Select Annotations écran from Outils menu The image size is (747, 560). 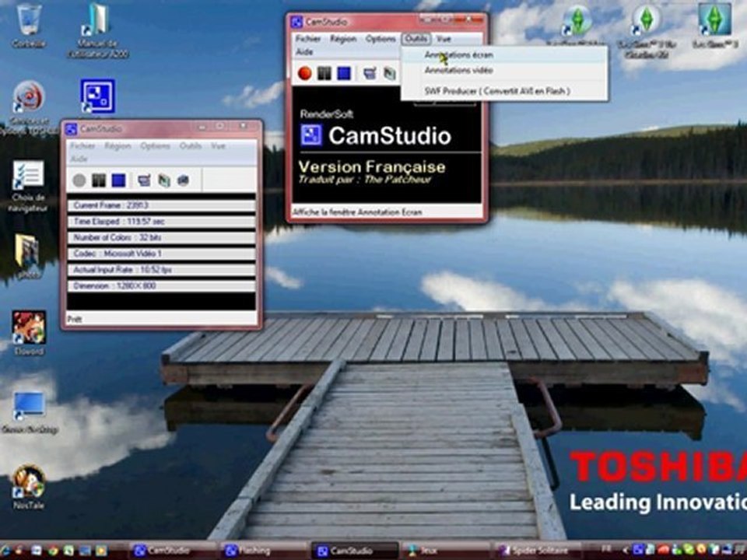504,54
